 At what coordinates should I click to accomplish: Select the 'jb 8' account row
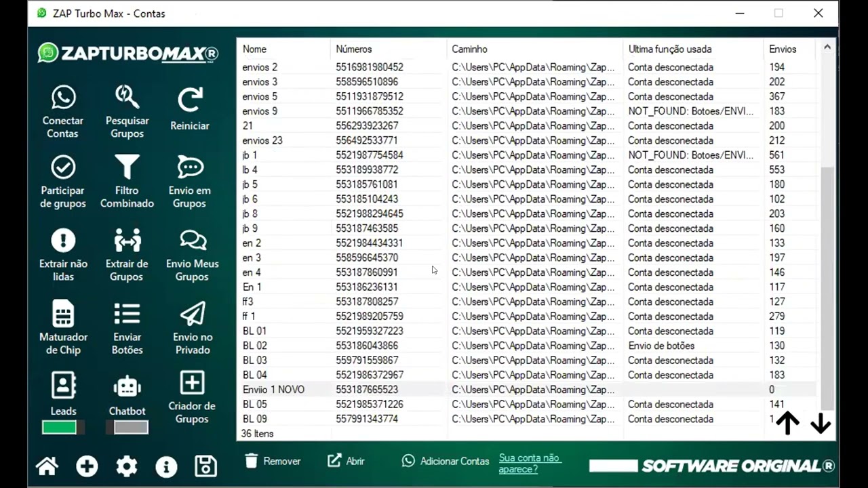[x=528, y=213]
